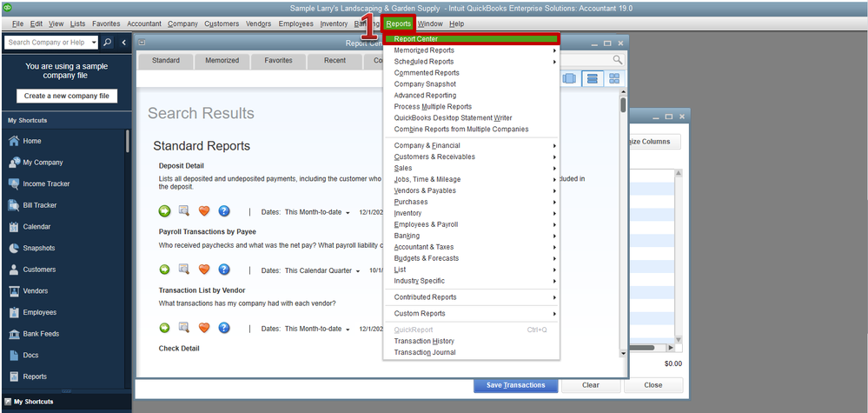Expand Custom Reports submenu
Viewport: 868px width, 413px height.
[471, 313]
